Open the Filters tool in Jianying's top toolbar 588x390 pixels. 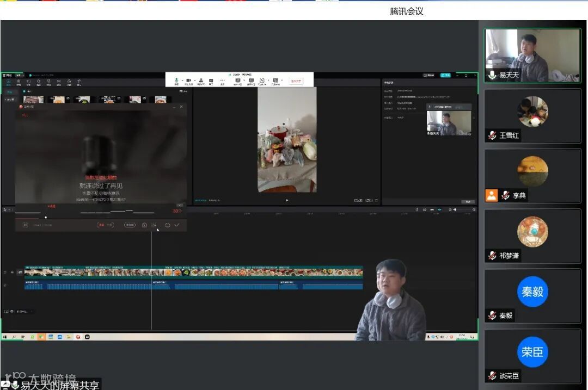pyautogui.click(x=69, y=83)
